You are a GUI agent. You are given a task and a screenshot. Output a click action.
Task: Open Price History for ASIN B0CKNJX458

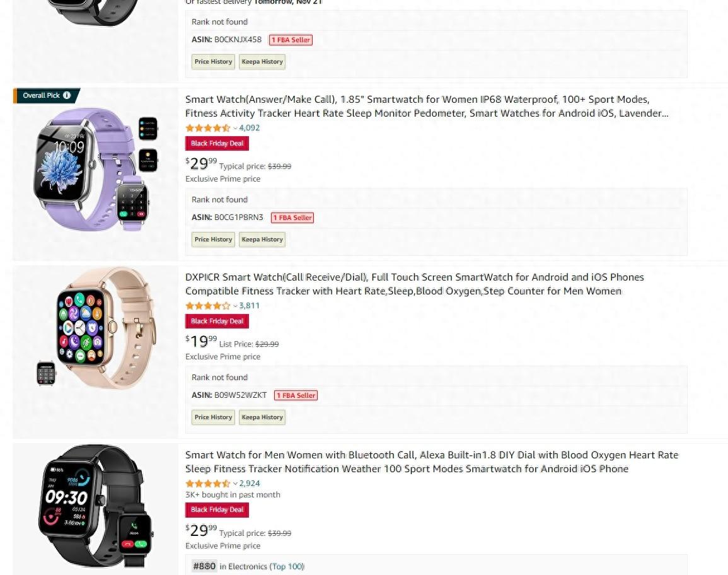point(213,62)
